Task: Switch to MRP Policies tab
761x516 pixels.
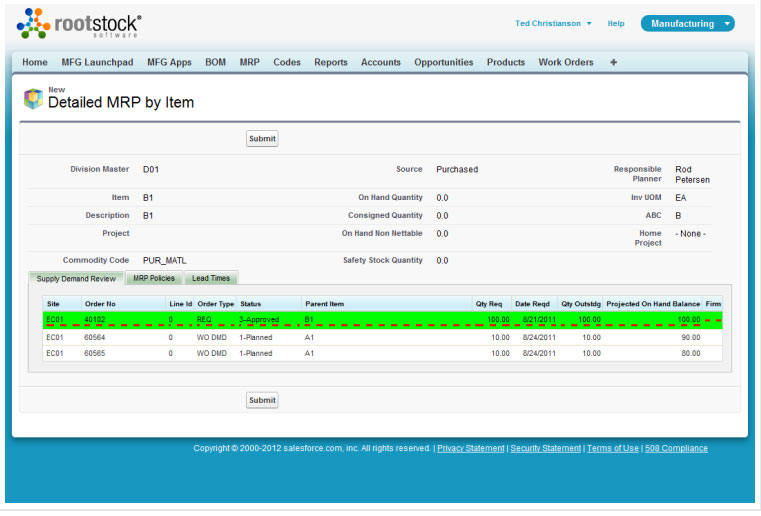Action: pyautogui.click(x=154, y=278)
